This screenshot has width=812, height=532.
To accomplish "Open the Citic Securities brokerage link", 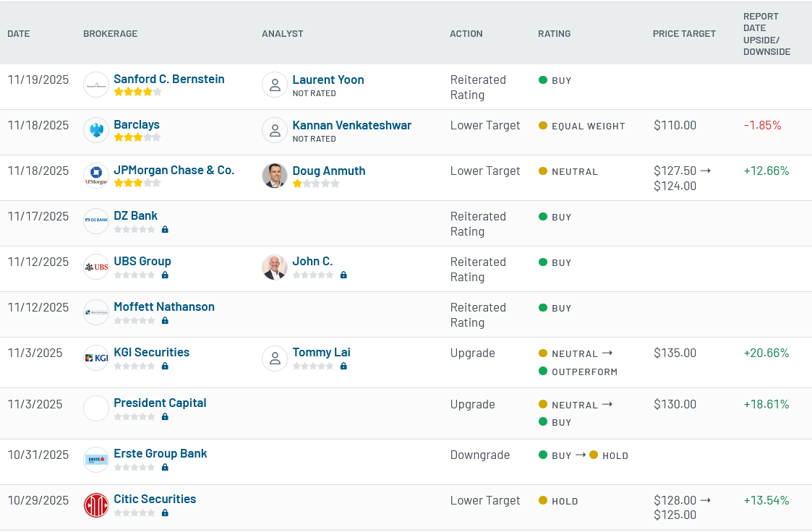I will point(155,499).
